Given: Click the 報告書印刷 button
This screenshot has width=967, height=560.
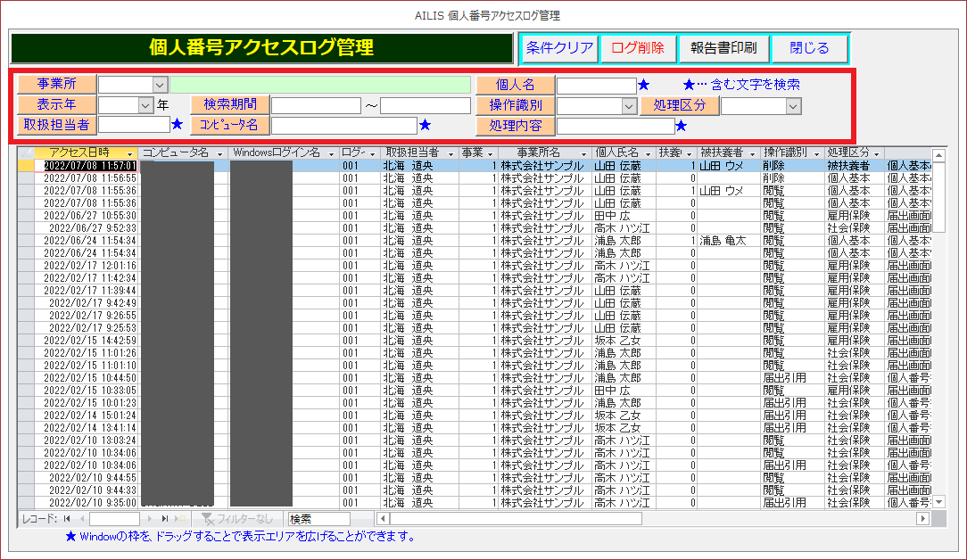Looking at the screenshot, I should click(723, 48).
